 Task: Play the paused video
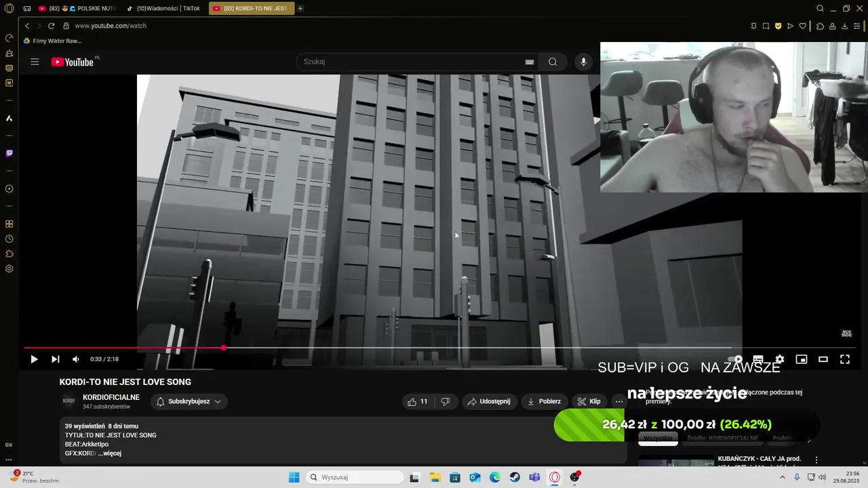pos(34,359)
